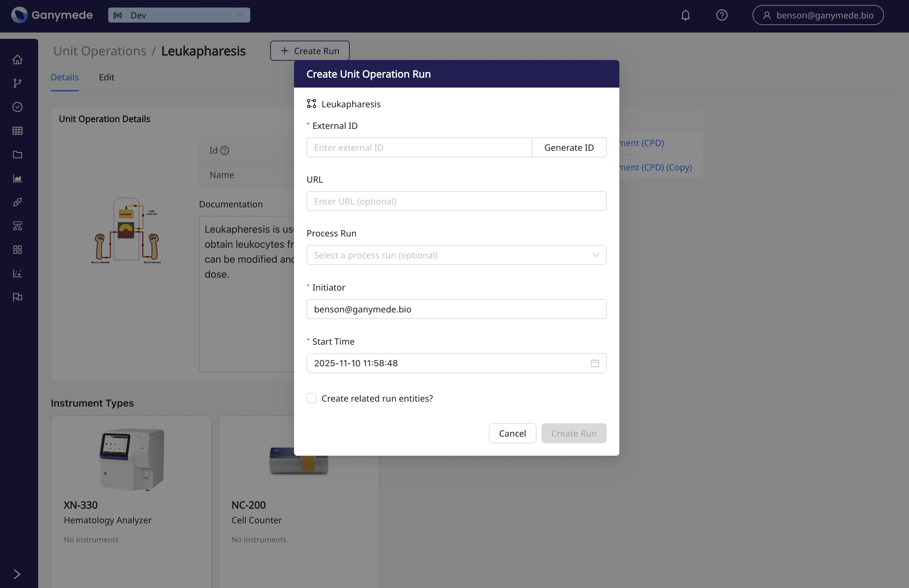Open benson@ganymede.bio user menu
This screenshot has width=909, height=588.
tap(818, 15)
